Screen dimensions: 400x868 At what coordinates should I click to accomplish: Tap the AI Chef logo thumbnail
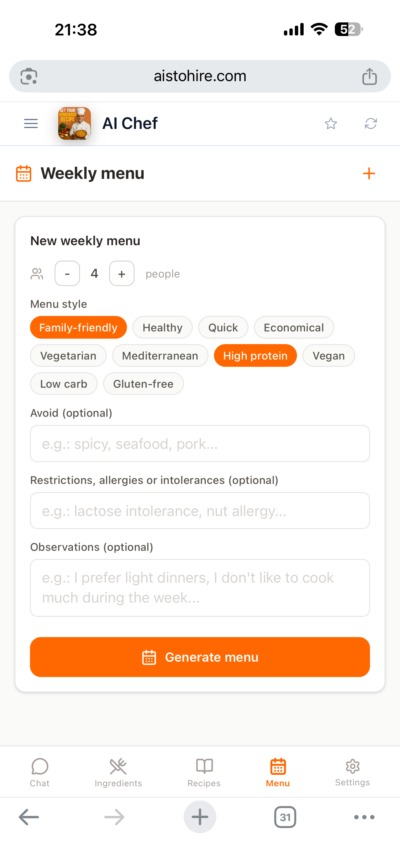(x=75, y=123)
